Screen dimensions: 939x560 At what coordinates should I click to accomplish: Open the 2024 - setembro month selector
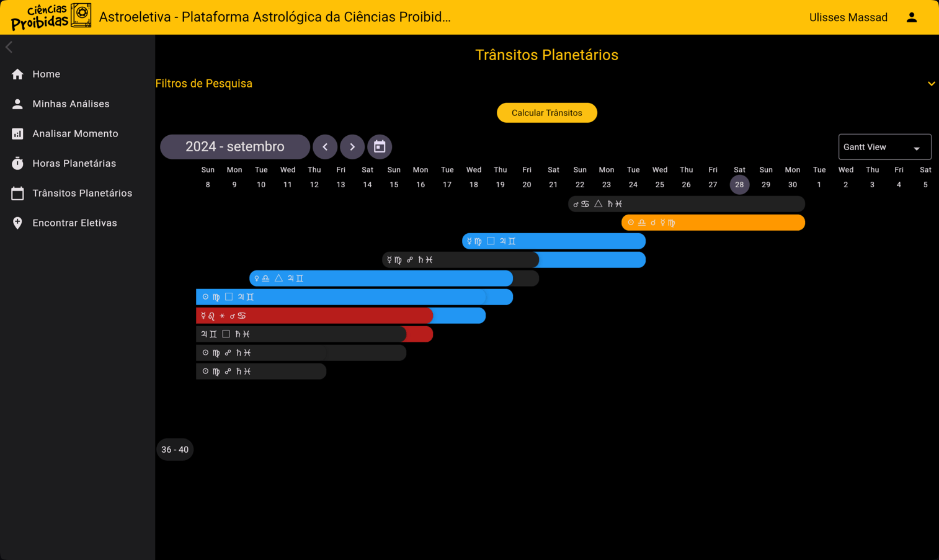(234, 147)
